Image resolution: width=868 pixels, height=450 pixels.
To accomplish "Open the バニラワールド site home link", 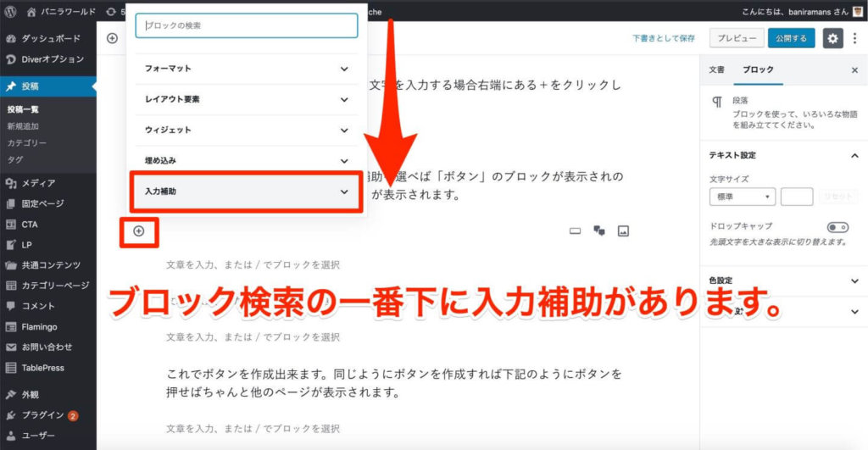I will pos(61,11).
